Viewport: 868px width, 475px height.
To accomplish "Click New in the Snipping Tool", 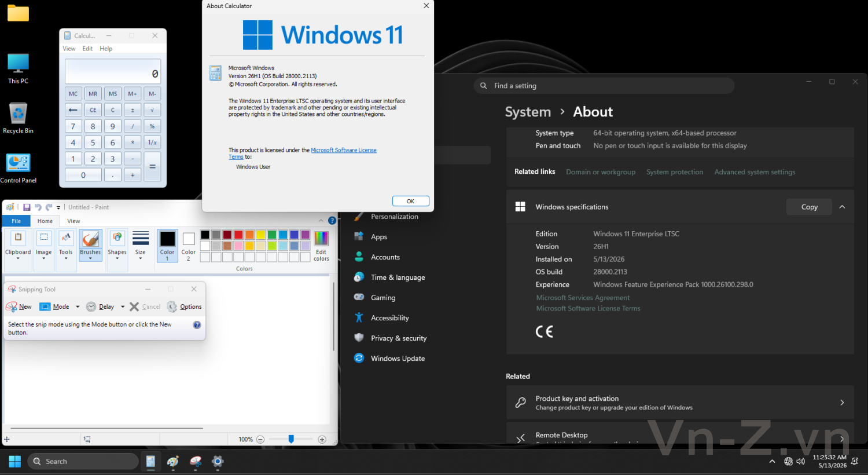I will tap(19, 307).
